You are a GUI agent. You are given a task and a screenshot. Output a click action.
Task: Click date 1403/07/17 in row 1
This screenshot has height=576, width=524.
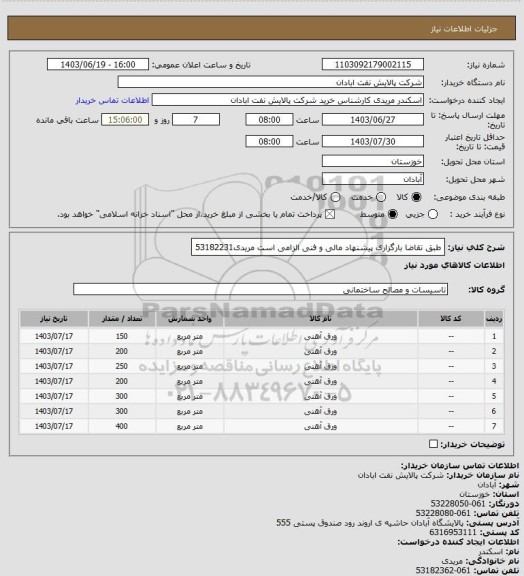[x=54, y=336]
